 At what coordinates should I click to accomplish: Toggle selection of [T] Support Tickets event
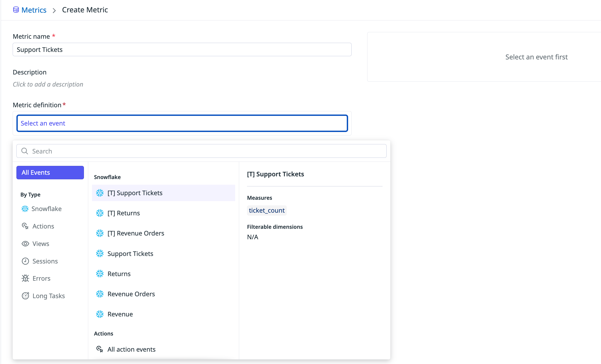click(x=135, y=193)
